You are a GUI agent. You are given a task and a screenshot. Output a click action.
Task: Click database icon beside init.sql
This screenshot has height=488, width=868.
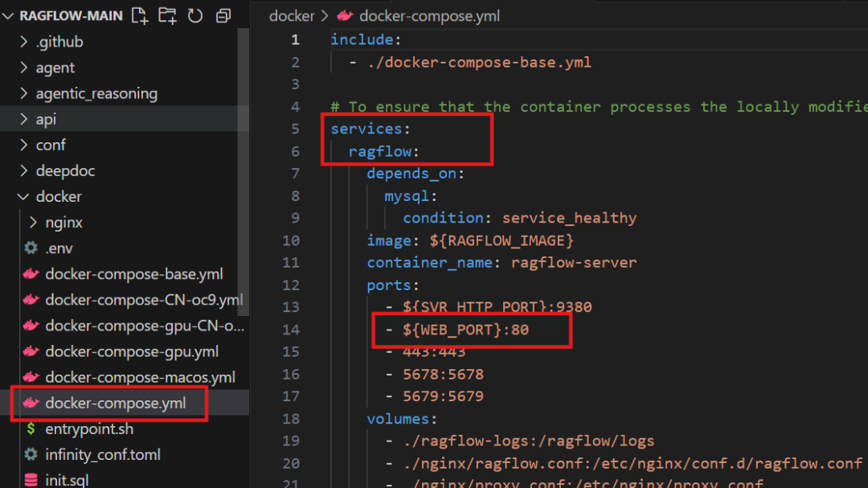[x=31, y=480]
